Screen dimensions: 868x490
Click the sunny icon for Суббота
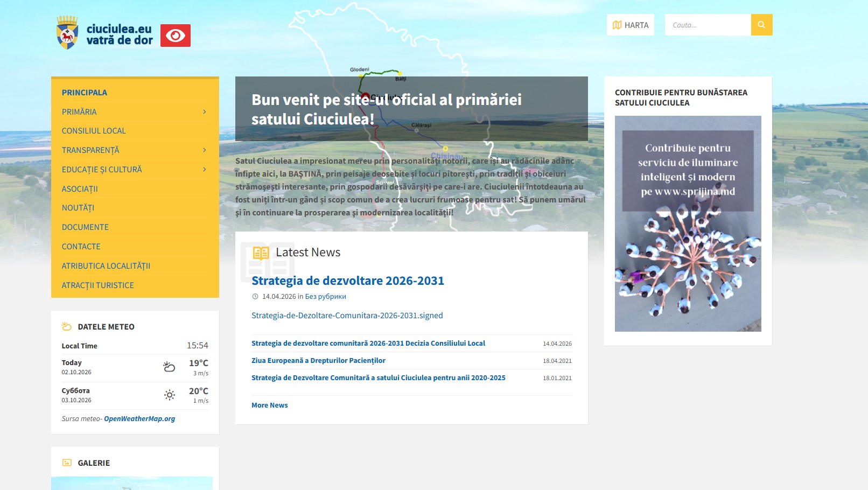pos(170,395)
